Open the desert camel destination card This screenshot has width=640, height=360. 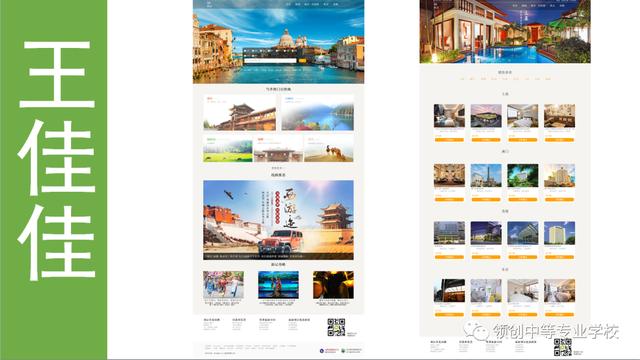329,149
